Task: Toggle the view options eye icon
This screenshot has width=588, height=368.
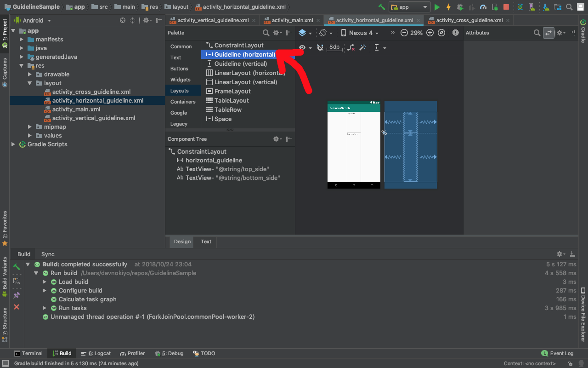Action: (x=302, y=47)
